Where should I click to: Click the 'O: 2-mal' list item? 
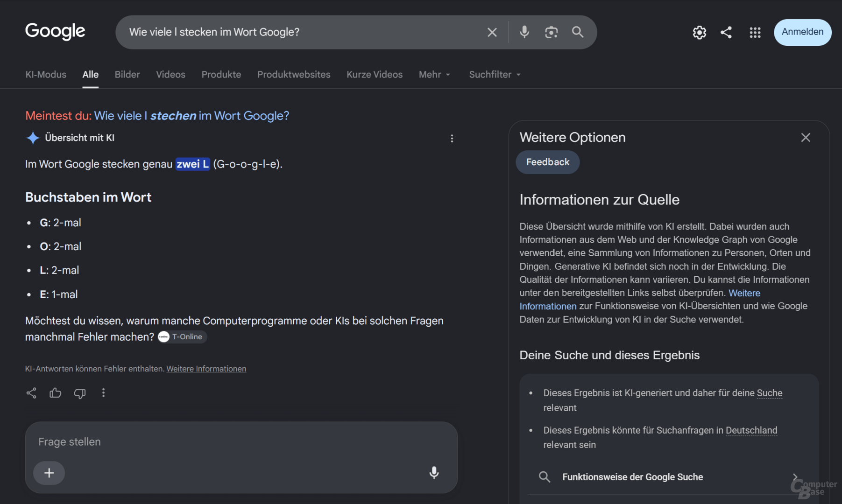coord(61,246)
